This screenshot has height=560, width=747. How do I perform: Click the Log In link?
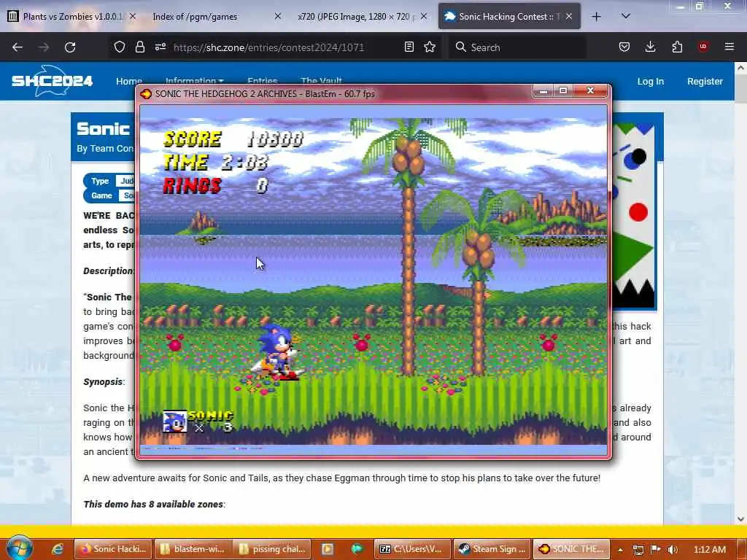(x=650, y=82)
